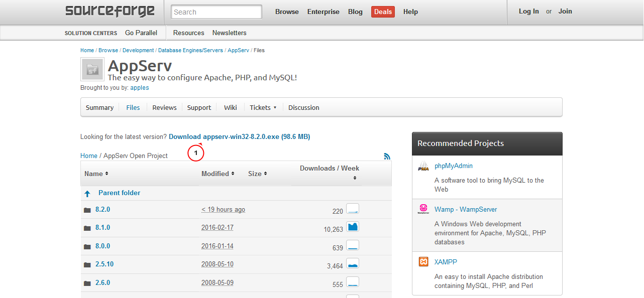Click Log In link
This screenshot has height=298, width=644.
tap(529, 11)
